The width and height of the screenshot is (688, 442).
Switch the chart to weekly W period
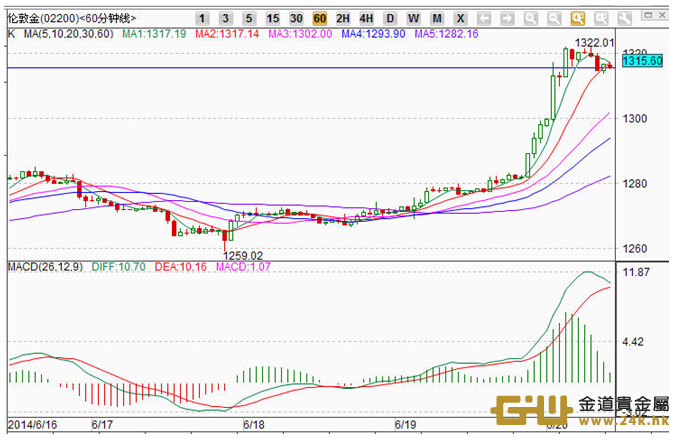click(x=412, y=19)
